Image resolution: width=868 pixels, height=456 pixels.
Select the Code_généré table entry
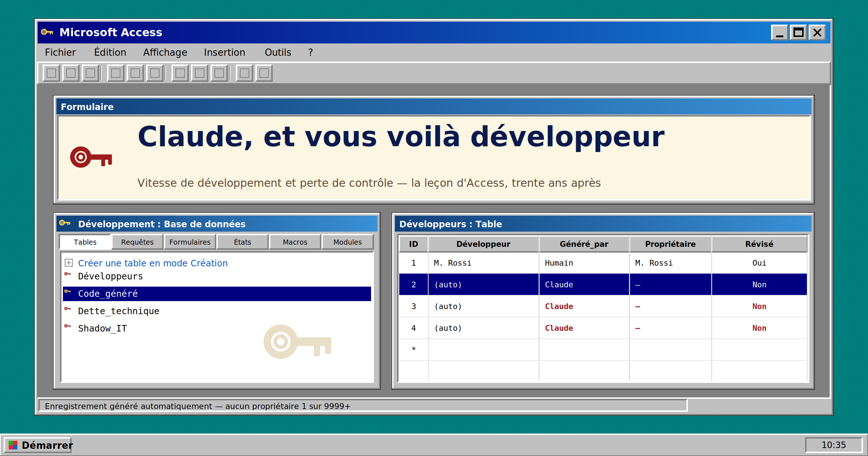(x=217, y=294)
